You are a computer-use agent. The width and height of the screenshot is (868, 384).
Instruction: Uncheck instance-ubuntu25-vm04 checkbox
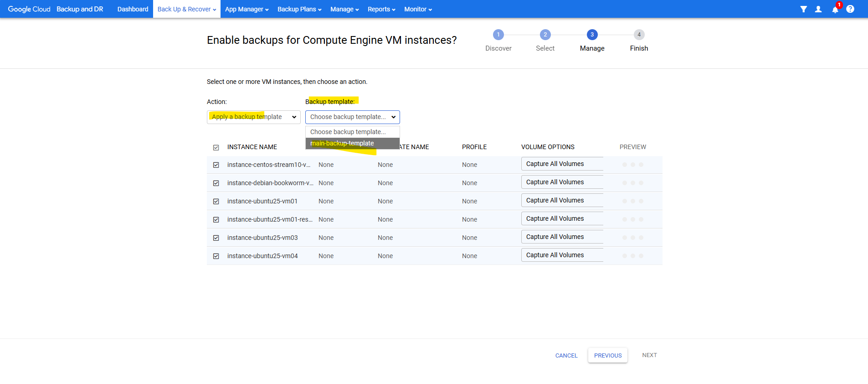216,256
